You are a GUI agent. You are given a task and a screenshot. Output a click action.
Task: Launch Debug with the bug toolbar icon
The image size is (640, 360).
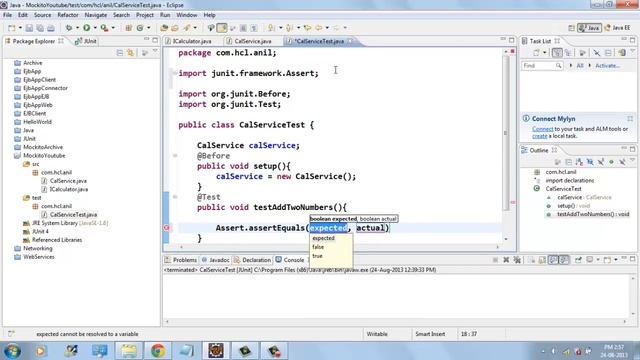click(69, 28)
